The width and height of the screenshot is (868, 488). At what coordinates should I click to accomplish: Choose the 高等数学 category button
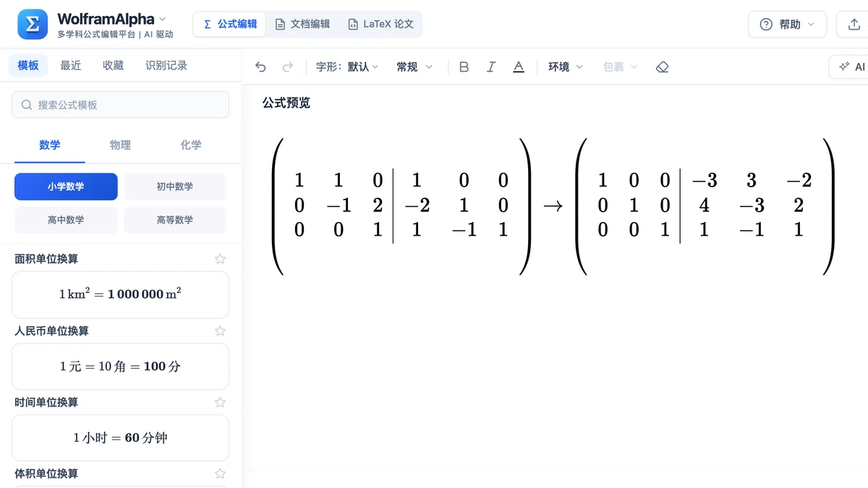point(175,220)
